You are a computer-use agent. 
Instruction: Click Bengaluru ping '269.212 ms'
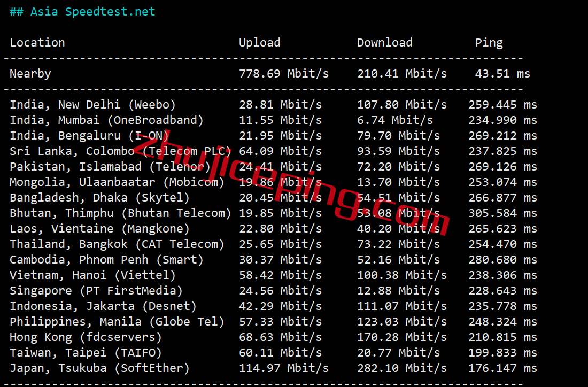pyautogui.click(x=502, y=135)
